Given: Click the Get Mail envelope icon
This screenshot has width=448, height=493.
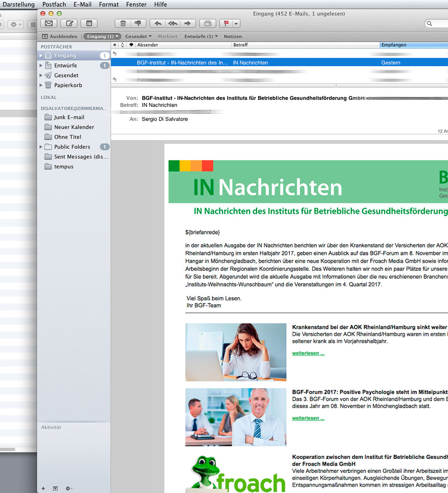Looking at the screenshot, I should coord(49,23).
